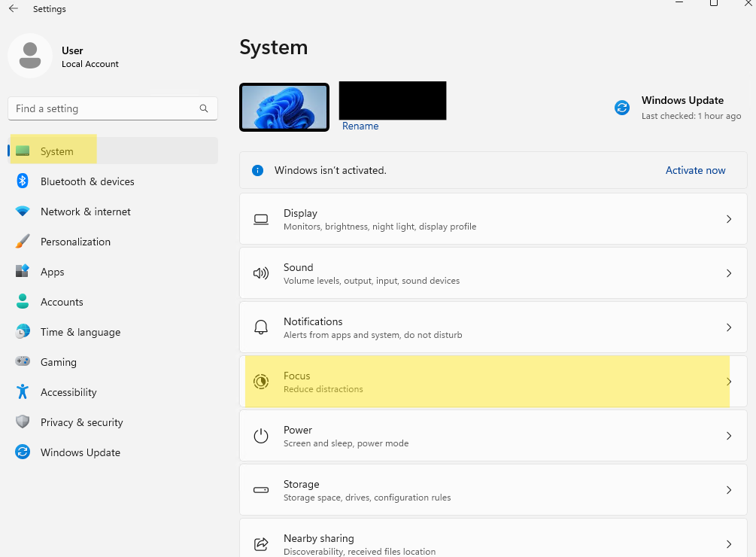Click the desktop wallpaper thumbnail
The height and width of the screenshot is (557, 756).
point(284,107)
